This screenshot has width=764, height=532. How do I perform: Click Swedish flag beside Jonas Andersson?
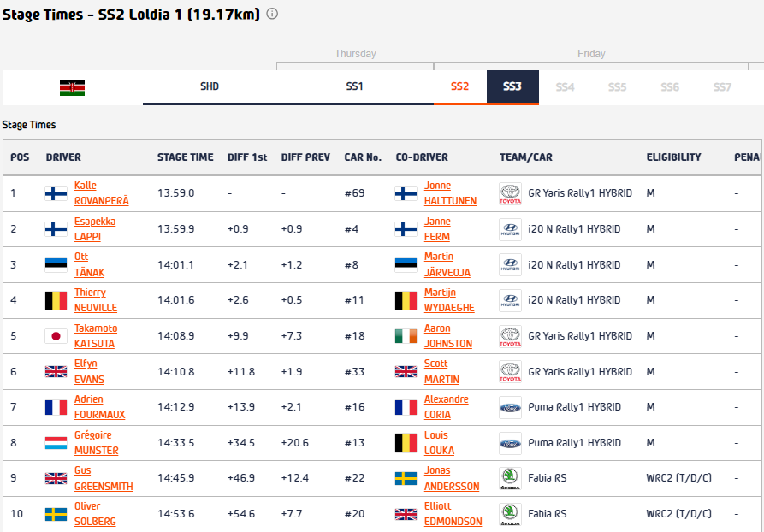pos(406,478)
